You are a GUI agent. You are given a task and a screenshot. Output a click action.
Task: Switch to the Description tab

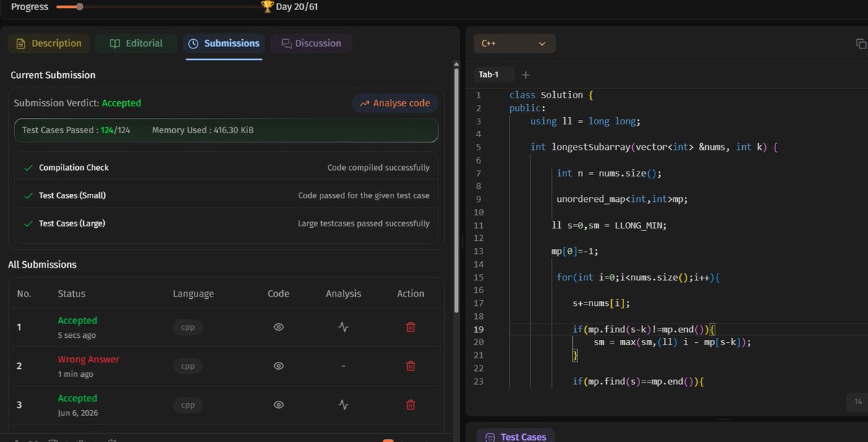click(x=49, y=43)
